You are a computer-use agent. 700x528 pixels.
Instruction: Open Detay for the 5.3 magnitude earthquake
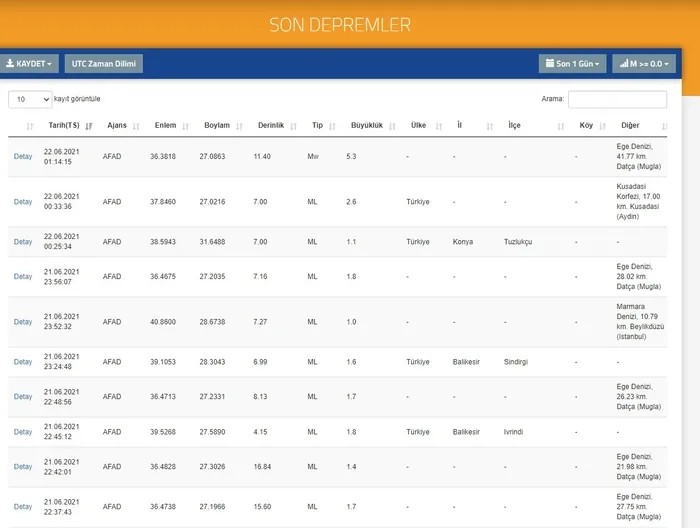click(23, 157)
